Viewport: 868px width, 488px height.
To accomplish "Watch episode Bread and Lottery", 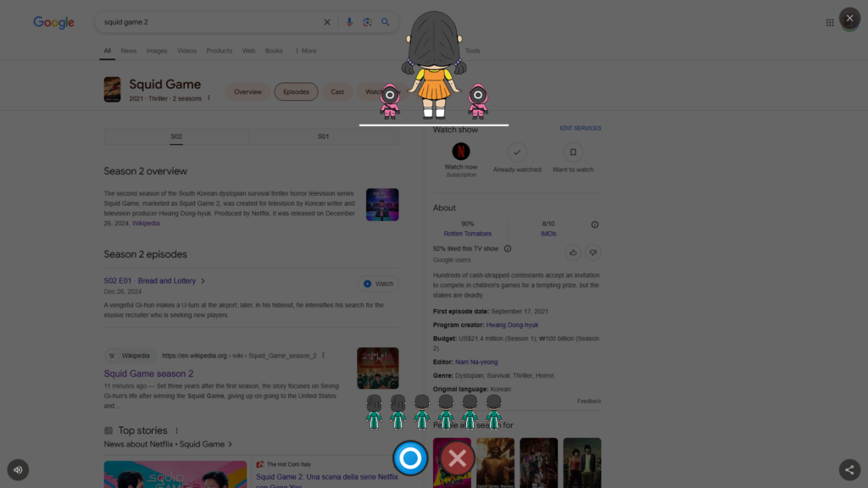I will pyautogui.click(x=378, y=284).
